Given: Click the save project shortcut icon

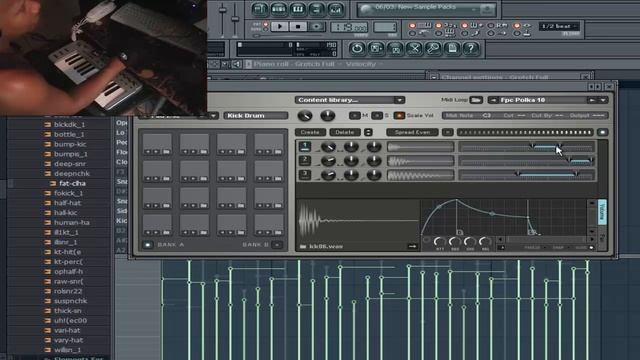Looking at the screenshot, I should tap(376, 49).
